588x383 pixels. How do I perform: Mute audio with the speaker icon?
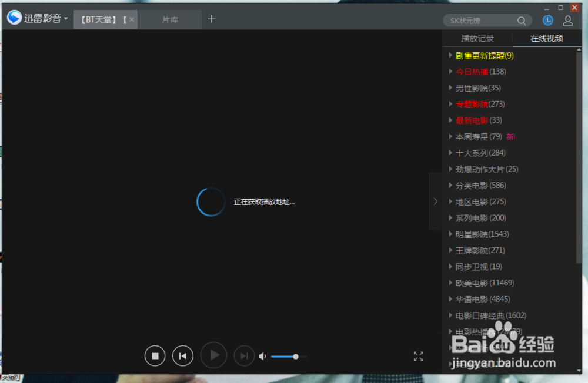coord(262,356)
